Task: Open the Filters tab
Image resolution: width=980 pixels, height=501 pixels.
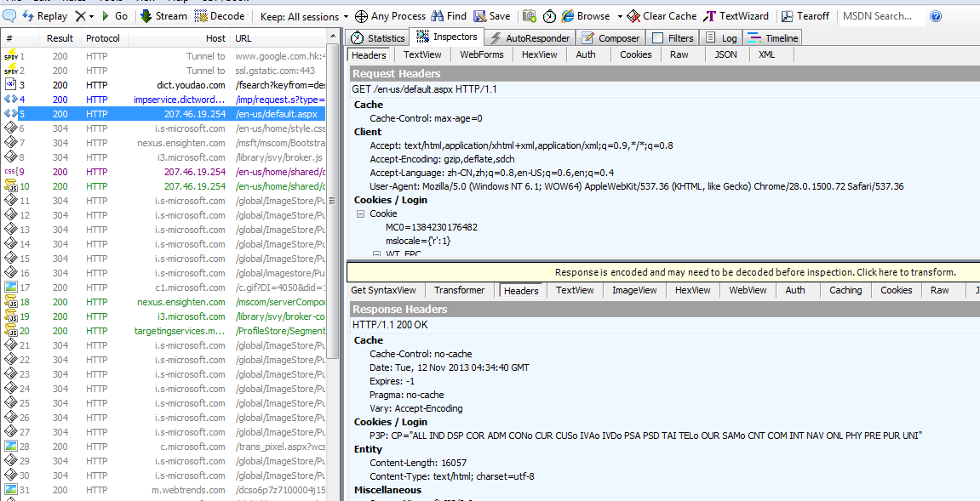Action: [673, 38]
